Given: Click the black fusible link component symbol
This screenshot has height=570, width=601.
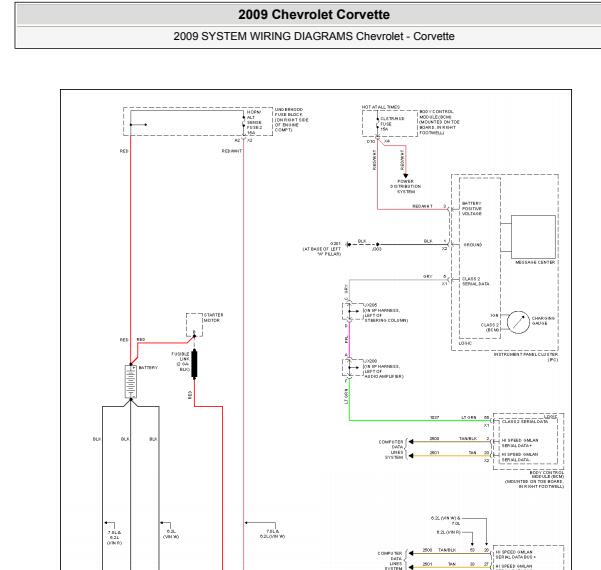Looking at the screenshot, I should pyautogui.click(x=194, y=363).
